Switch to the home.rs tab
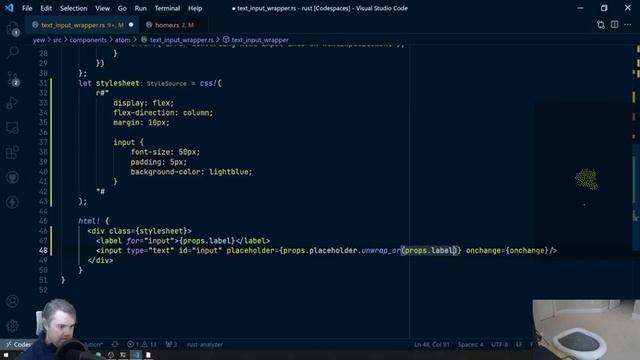The height and width of the screenshot is (360, 640). click(173, 25)
